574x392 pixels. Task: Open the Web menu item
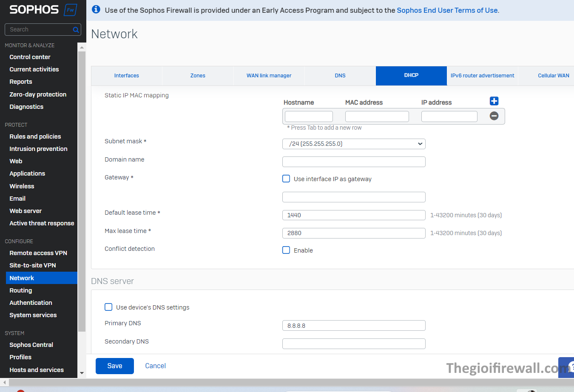[x=16, y=161]
